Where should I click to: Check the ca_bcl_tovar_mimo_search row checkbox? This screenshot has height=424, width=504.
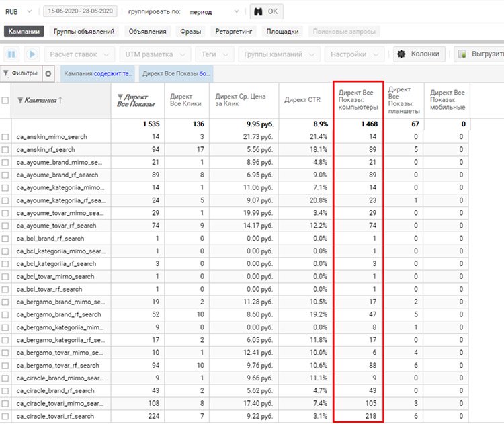pyautogui.click(x=5, y=277)
